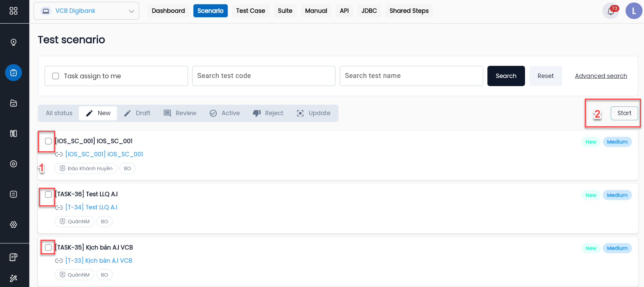Open the Shared Steps tab
The height and width of the screenshot is (287, 644).
409,11
